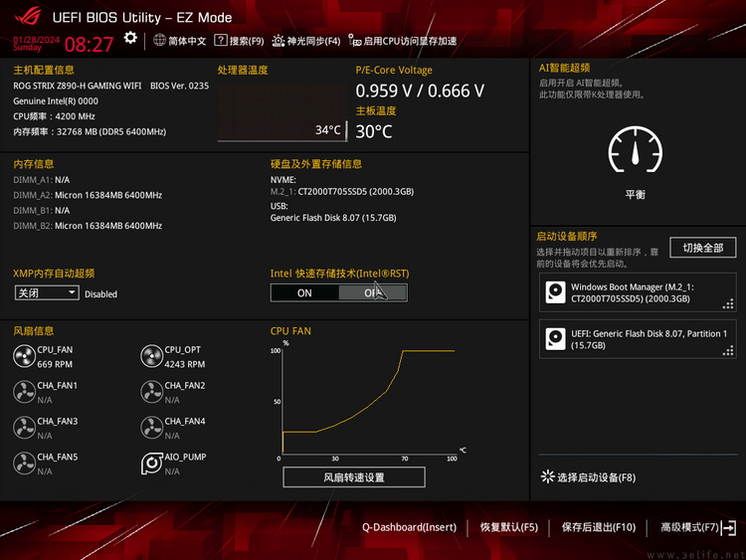Click the processor temperature graph showing 34°C
Viewport: 746px width, 560px height.
pos(282,112)
